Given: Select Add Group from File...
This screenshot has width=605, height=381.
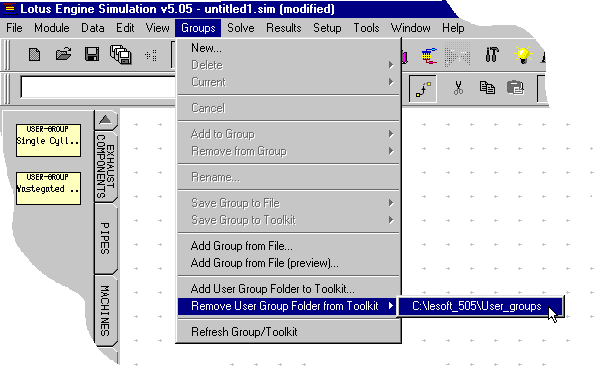Looking at the screenshot, I should [288, 246].
